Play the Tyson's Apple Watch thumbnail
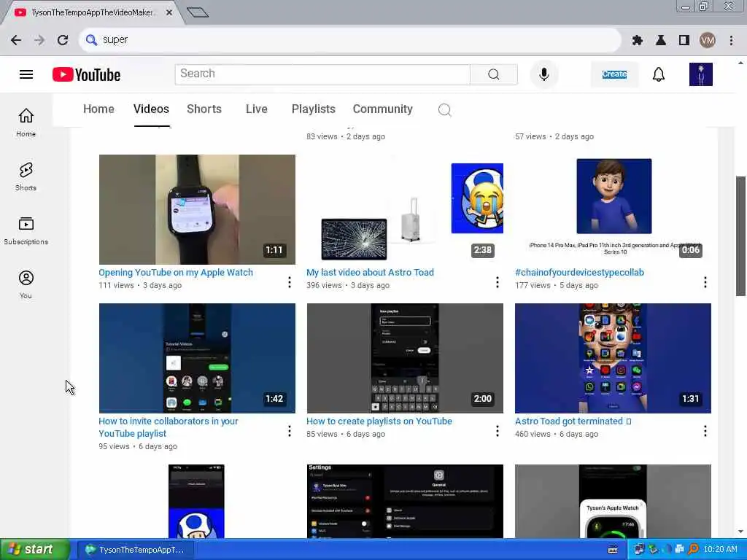Viewport: 747px width, 560px height. (613, 502)
